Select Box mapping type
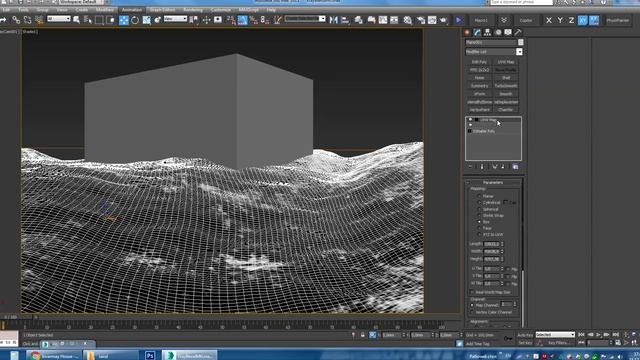The width and height of the screenshot is (640, 360). [479, 222]
